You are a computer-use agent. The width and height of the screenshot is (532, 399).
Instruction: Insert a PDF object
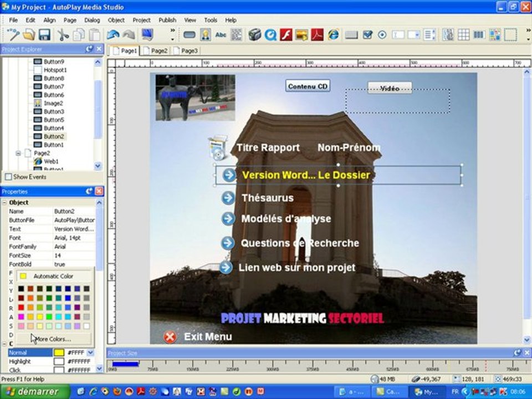pyautogui.click(x=317, y=34)
